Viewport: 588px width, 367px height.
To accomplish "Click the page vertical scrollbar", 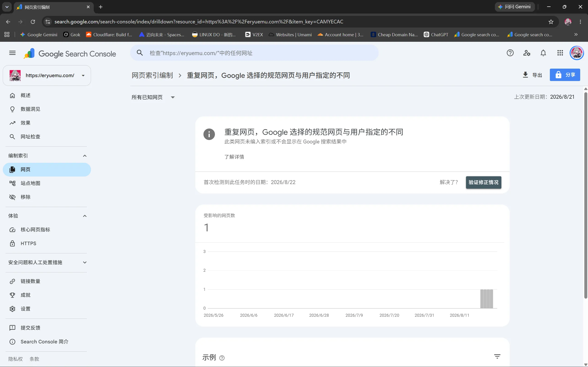I will tap(585, 195).
